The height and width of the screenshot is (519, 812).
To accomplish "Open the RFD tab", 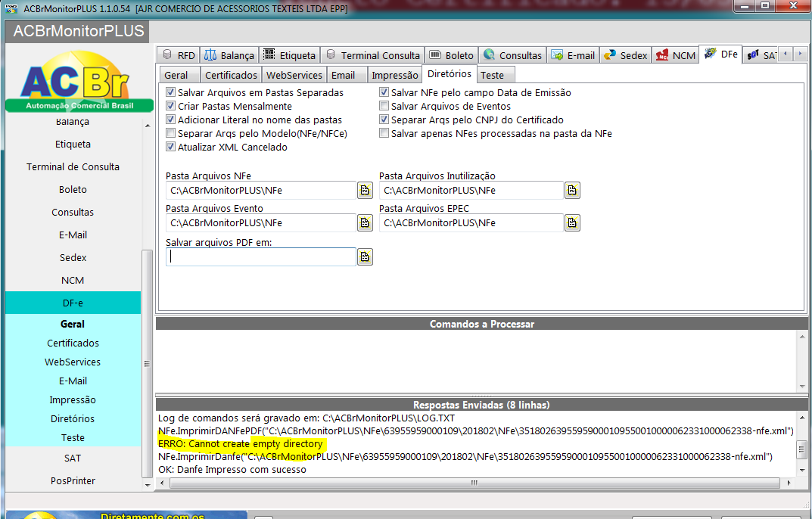I will pos(179,55).
